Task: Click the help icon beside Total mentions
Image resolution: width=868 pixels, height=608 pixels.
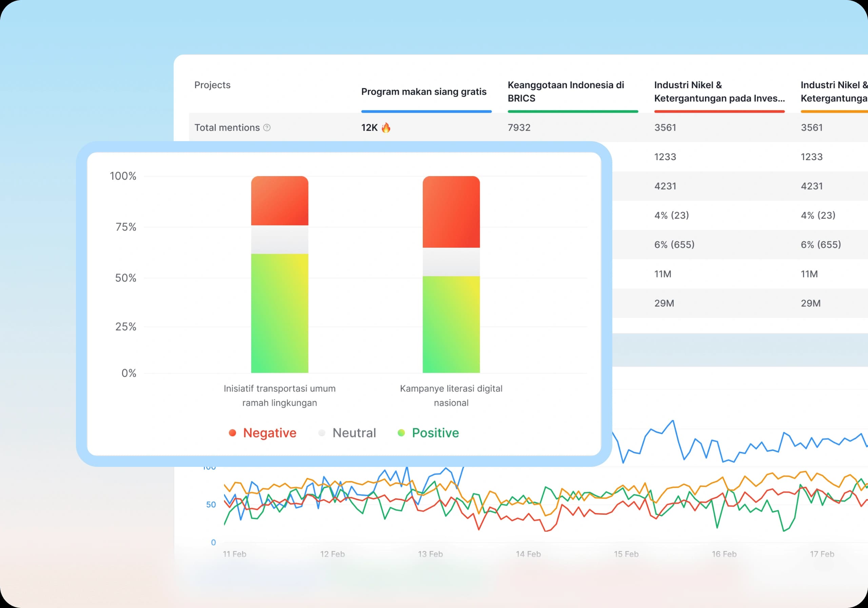Action: point(267,128)
